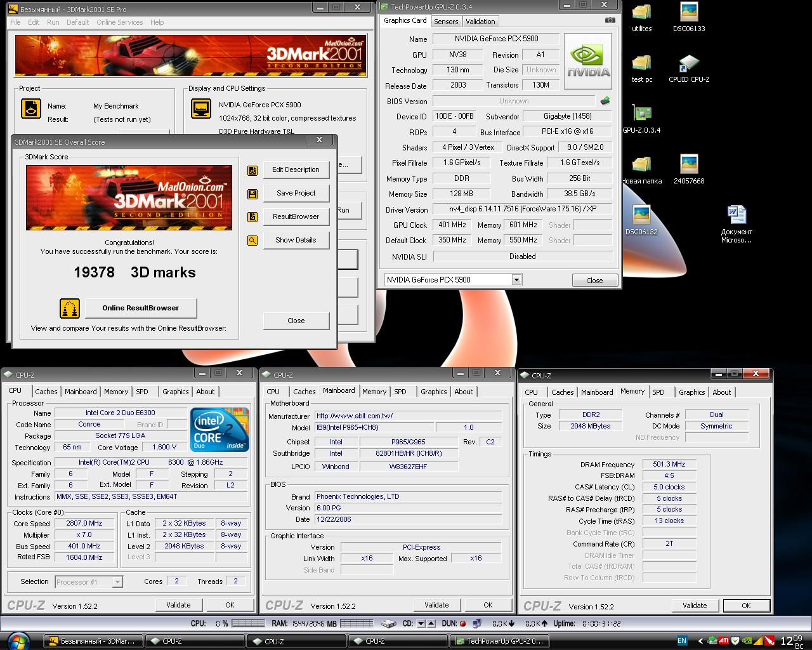Click Close in the 3DMark score dialog

point(296,321)
